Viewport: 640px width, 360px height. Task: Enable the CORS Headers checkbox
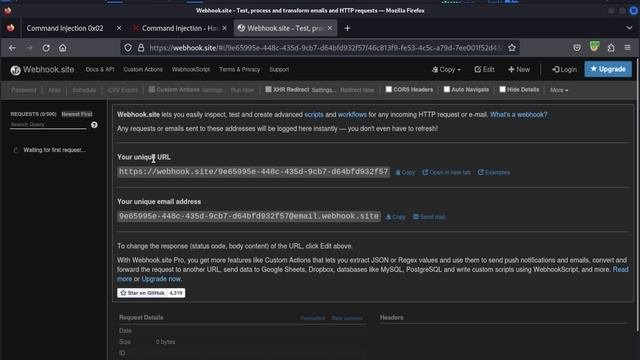coord(389,89)
